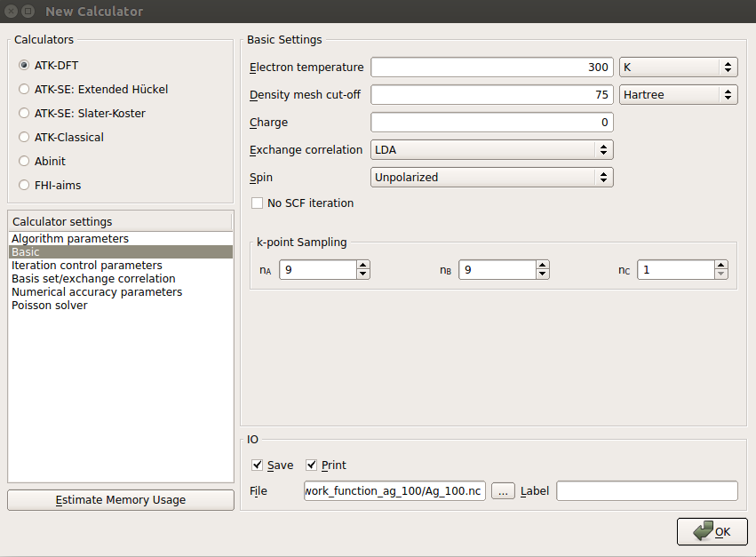This screenshot has width=756, height=557.
Task: Open the Hartree unit dropdown
Action: [679, 94]
